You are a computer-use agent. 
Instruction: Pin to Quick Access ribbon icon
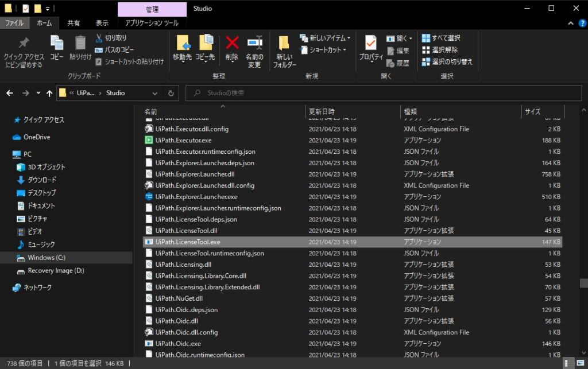click(x=24, y=52)
